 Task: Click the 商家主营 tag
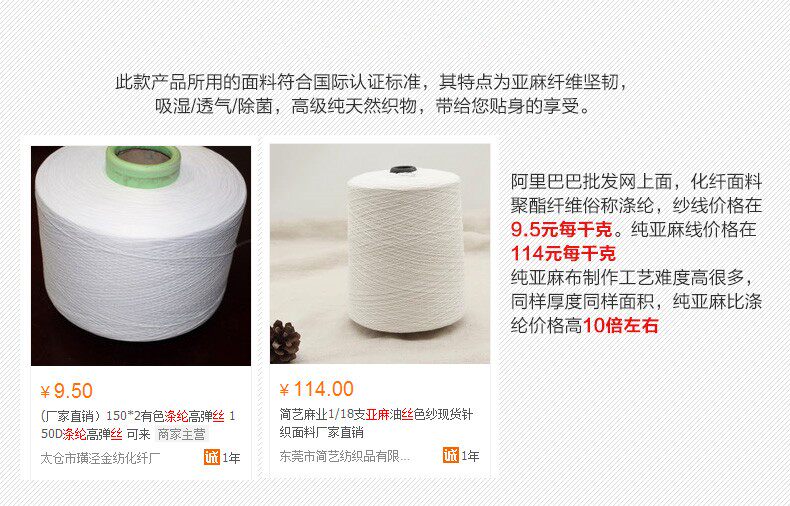pos(182,434)
